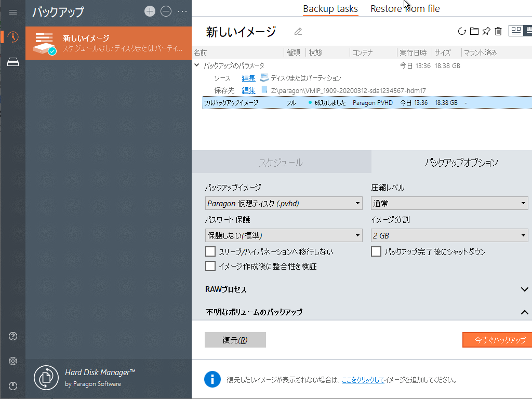Check イメージ作成後に整合性を検証
The height and width of the screenshot is (399, 532).
pyautogui.click(x=210, y=267)
